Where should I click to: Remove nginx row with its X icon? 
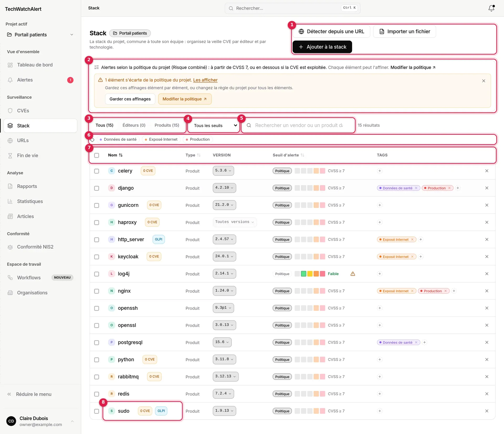coord(487,291)
